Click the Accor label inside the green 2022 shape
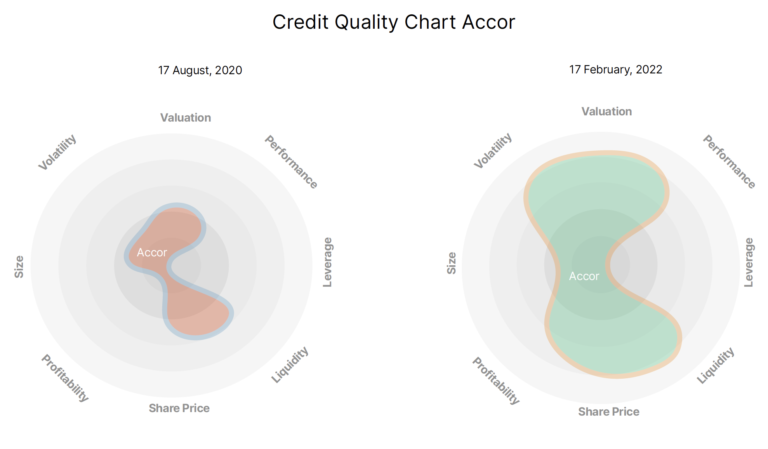This screenshot has height=449, width=768. (x=584, y=276)
